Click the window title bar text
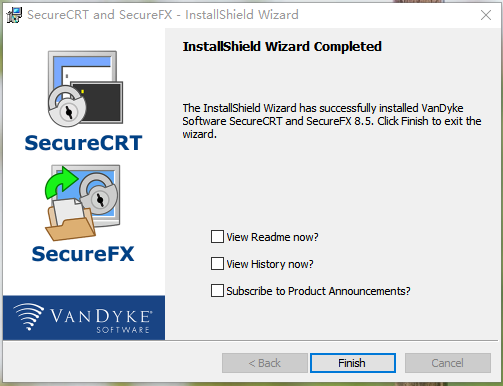Viewport: 503px width, 386px height. pyautogui.click(x=163, y=15)
